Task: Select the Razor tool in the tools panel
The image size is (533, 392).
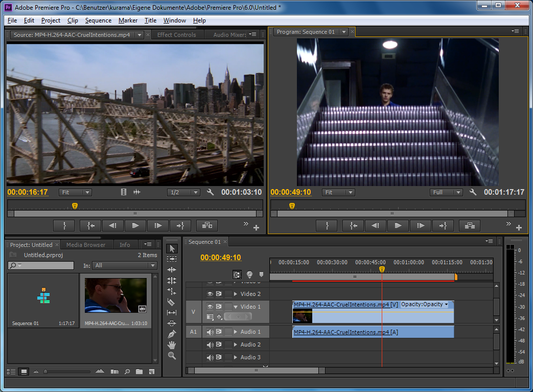Action: point(172,302)
